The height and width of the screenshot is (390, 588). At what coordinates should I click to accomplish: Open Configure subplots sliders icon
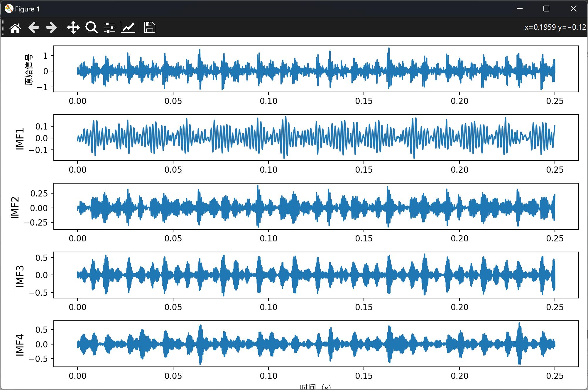(110, 28)
